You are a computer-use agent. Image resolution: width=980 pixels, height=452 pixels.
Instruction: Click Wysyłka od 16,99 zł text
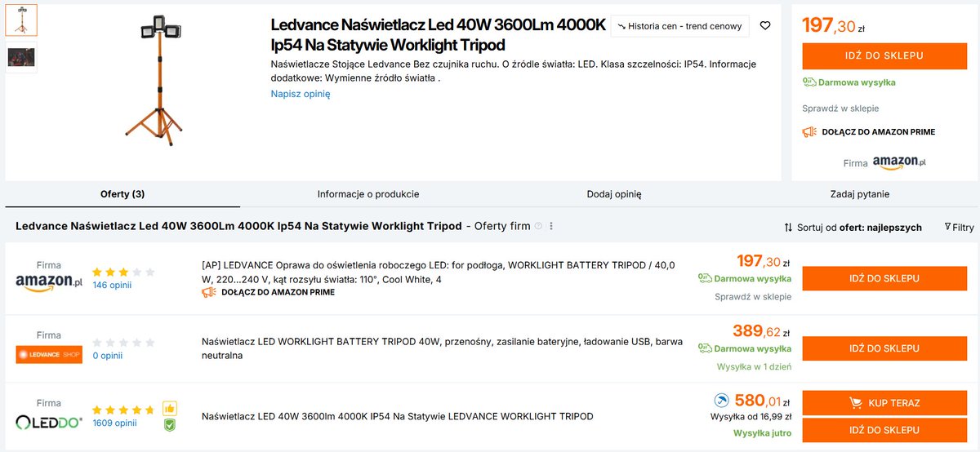751,417
